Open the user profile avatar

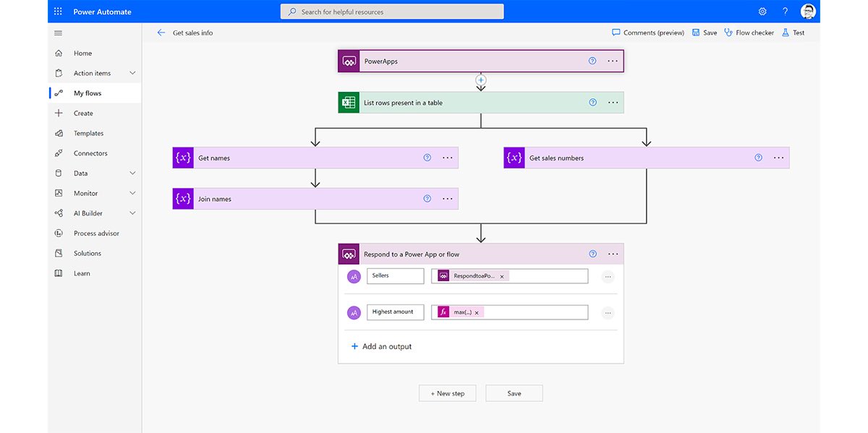point(809,12)
